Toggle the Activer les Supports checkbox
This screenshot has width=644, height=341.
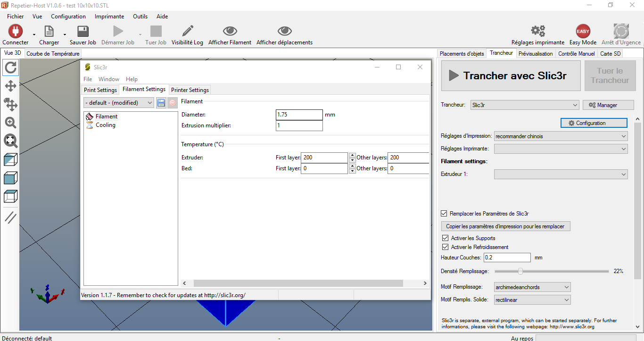click(445, 238)
